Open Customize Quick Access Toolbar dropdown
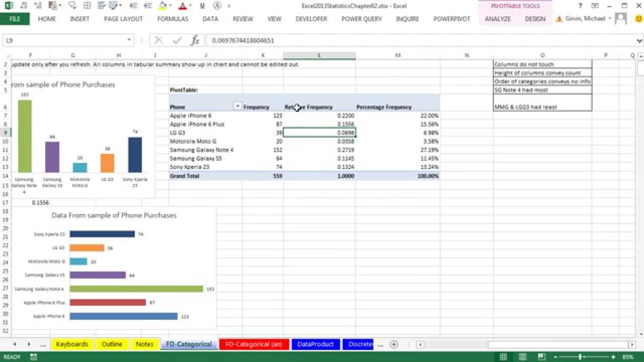The width and height of the screenshot is (644, 362). (x=229, y=6)
